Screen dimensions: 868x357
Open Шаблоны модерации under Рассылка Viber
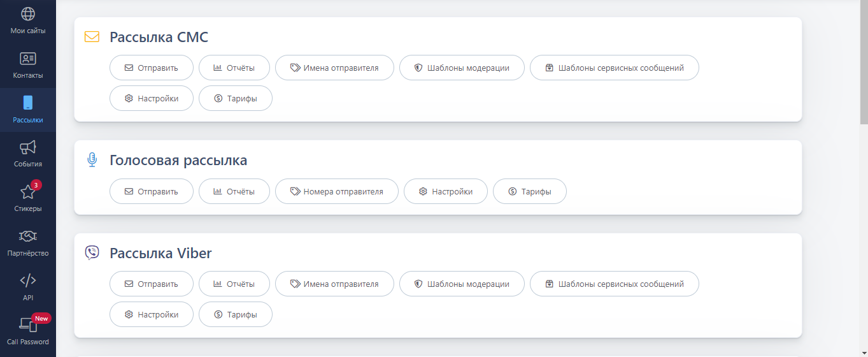(x=462, y=284)
